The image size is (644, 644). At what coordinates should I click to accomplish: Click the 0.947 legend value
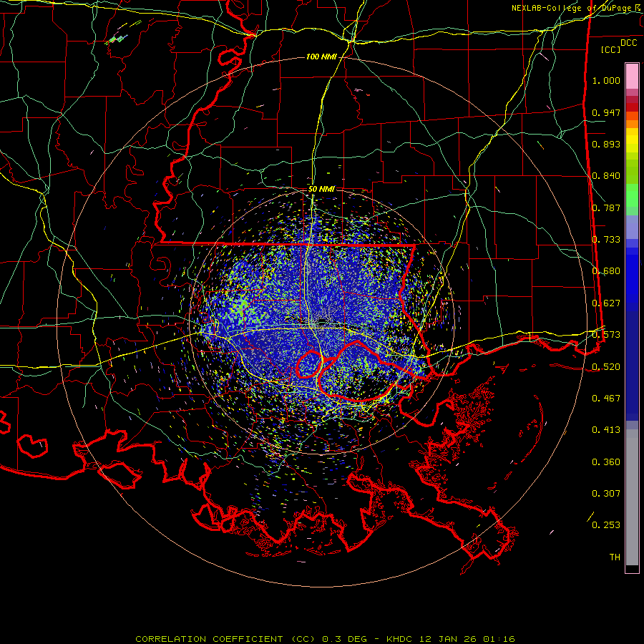pyautogui.click(x=606, y=112)
